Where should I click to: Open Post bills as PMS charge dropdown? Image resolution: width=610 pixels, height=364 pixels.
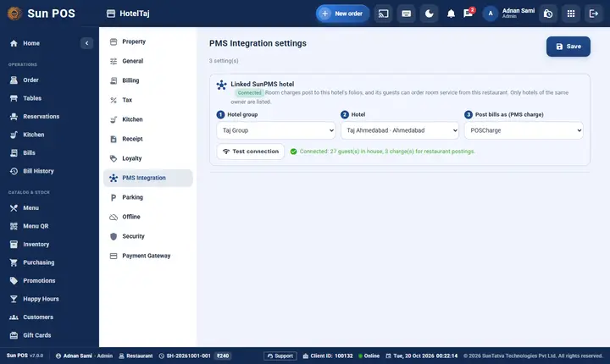pos(524,130)
